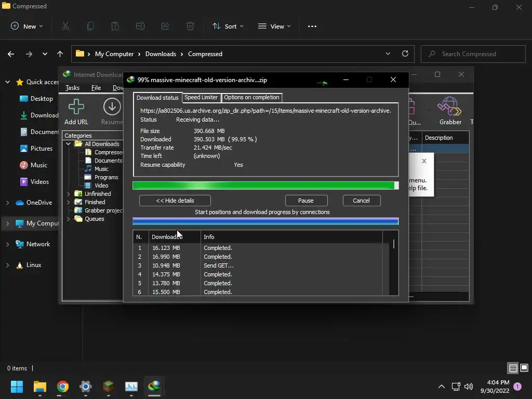Open the Internet Download Manager taskbar icon
The height and width of the screenshot is (399, 532).
coord(154,387)
